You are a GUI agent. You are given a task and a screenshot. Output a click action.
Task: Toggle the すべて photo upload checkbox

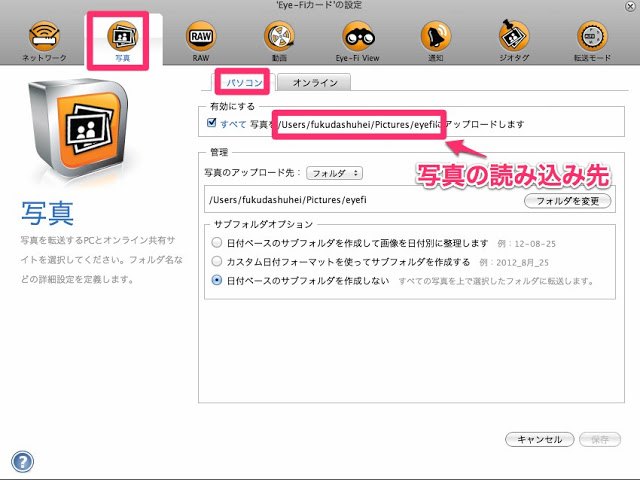[x=211, y=123]
